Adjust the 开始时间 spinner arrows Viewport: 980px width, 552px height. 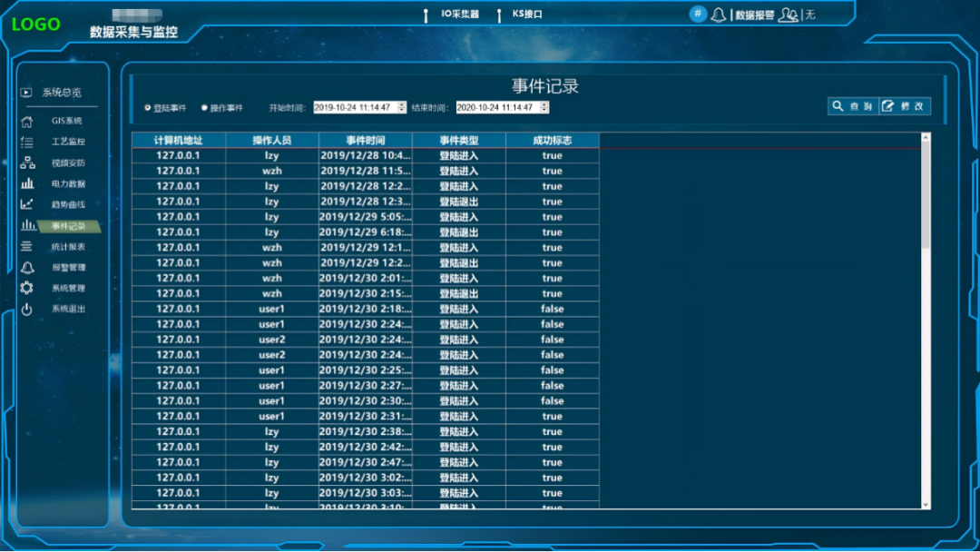pos(402,107)
